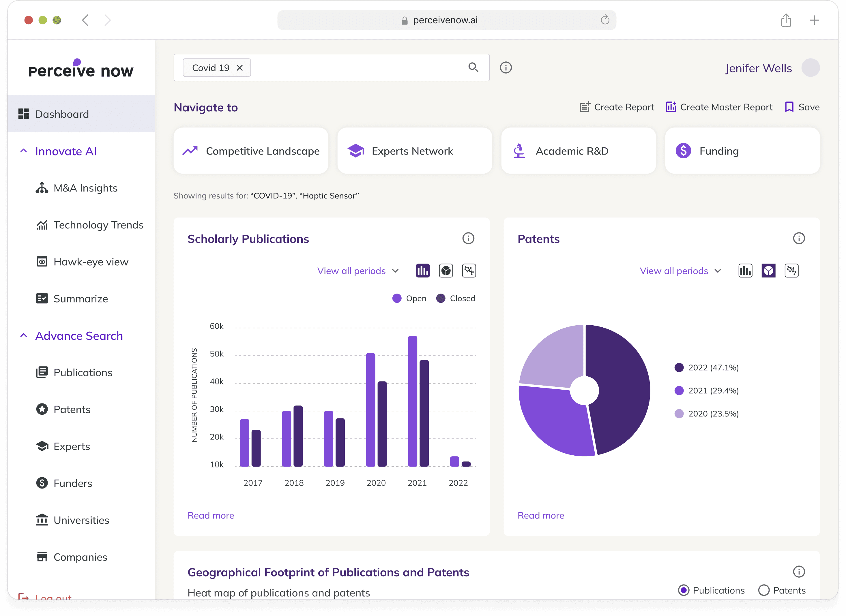Viewport: 846px width, 616px height.
Task: Click the info icon beside search box
Action: click(506, 68)
